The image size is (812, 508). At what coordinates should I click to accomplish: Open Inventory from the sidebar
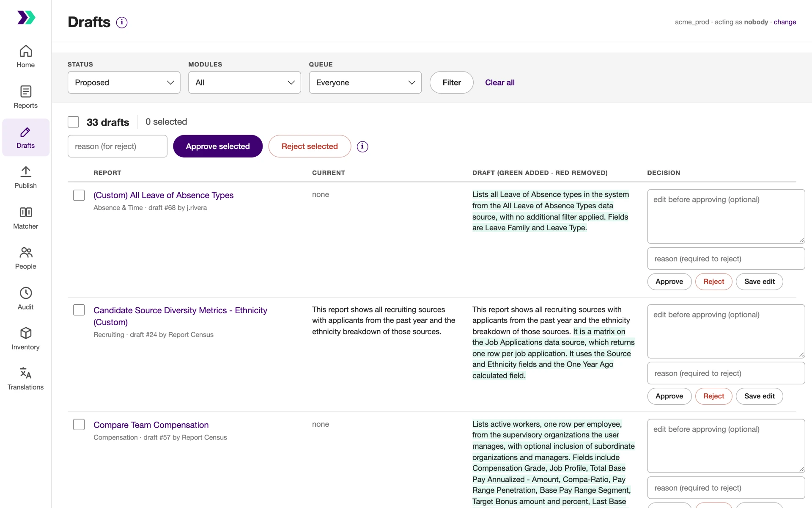click(26, 339)
